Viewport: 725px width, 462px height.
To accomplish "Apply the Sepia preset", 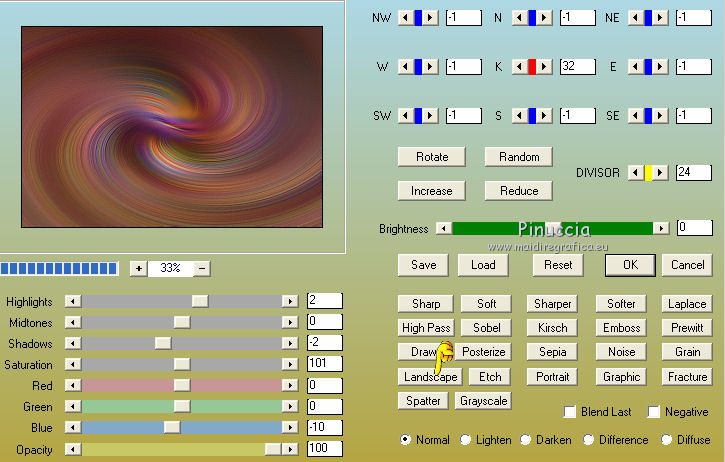I will (x=553, y=352).
